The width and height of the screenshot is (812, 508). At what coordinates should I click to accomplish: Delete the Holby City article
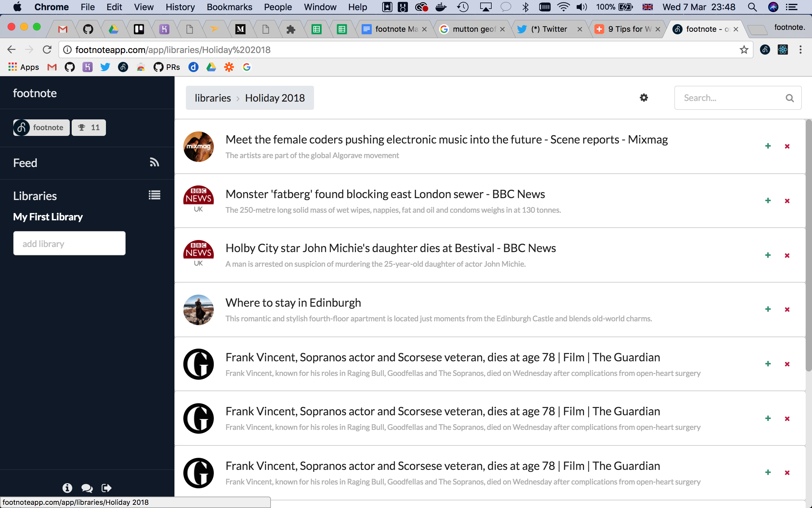coord(787,256)
